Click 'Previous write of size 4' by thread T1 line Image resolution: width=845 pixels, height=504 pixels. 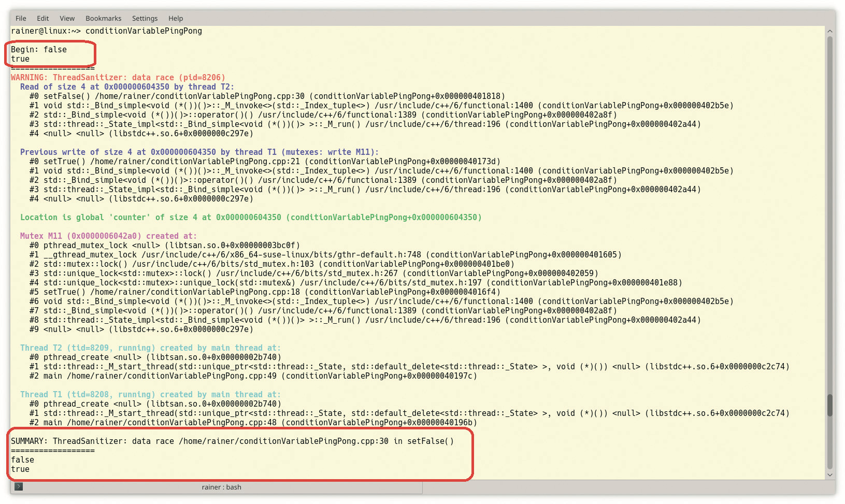pos(199,152)
